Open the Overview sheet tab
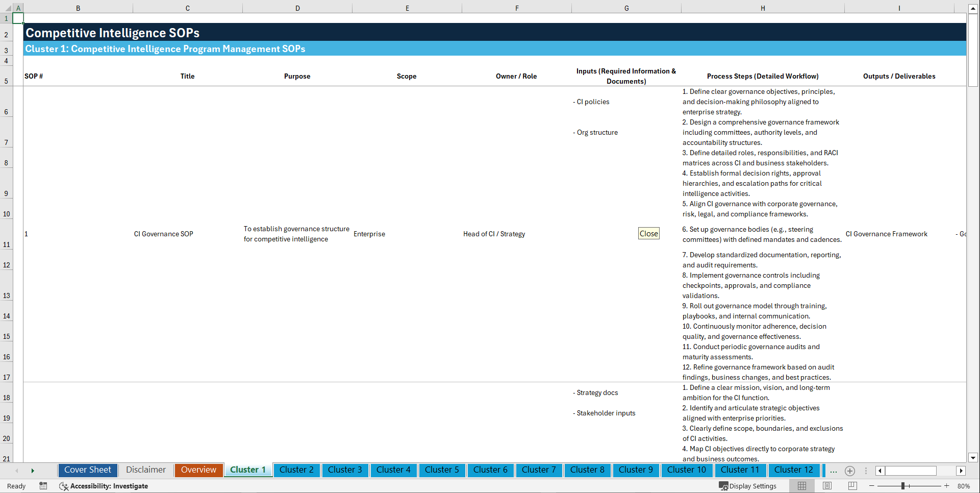 click(198, 470)
